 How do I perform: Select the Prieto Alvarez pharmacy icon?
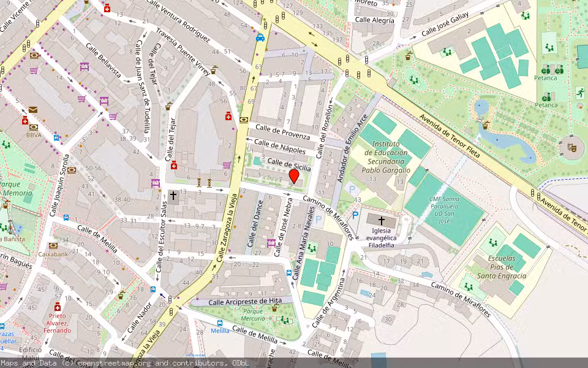click(x=57, y=306)
